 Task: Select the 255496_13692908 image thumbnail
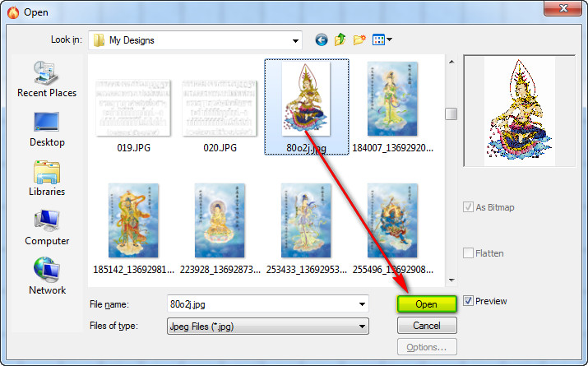(x=392, y=220)
